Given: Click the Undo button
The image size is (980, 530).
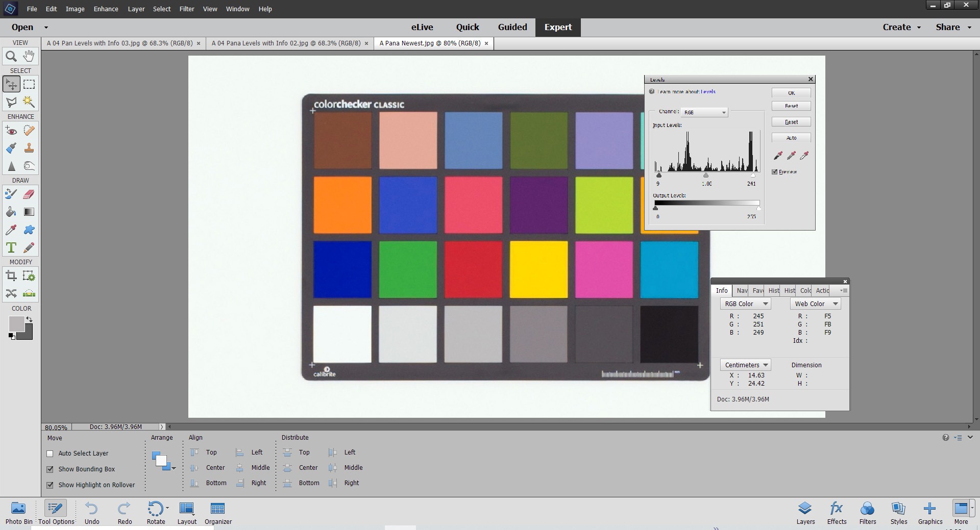Looking at the screenshot, I should tap(92, 512).
